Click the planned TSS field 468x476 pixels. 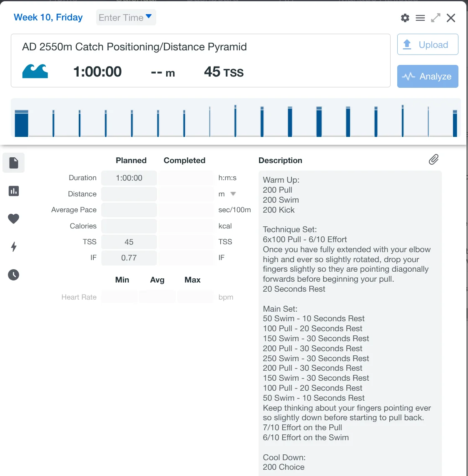[x=129, y=242]
